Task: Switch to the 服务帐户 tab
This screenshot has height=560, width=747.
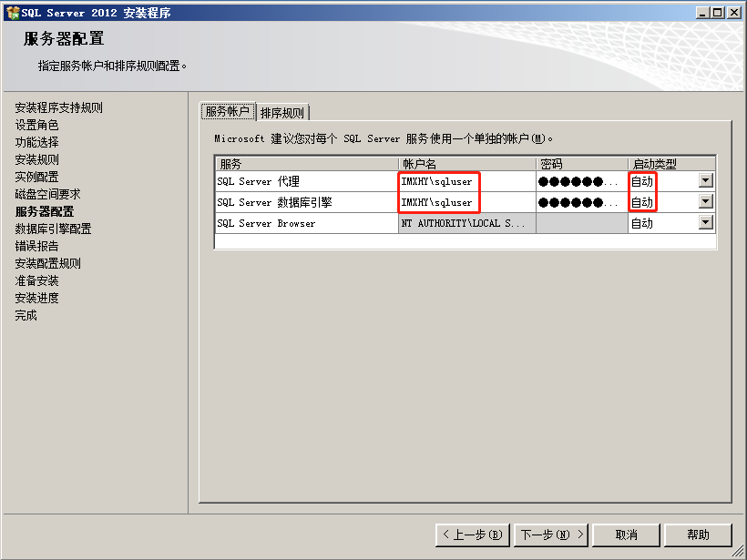Action: point(228,111)
